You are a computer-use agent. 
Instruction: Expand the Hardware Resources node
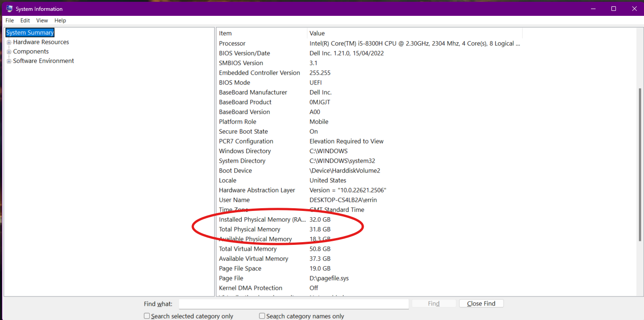coord(9,42)
